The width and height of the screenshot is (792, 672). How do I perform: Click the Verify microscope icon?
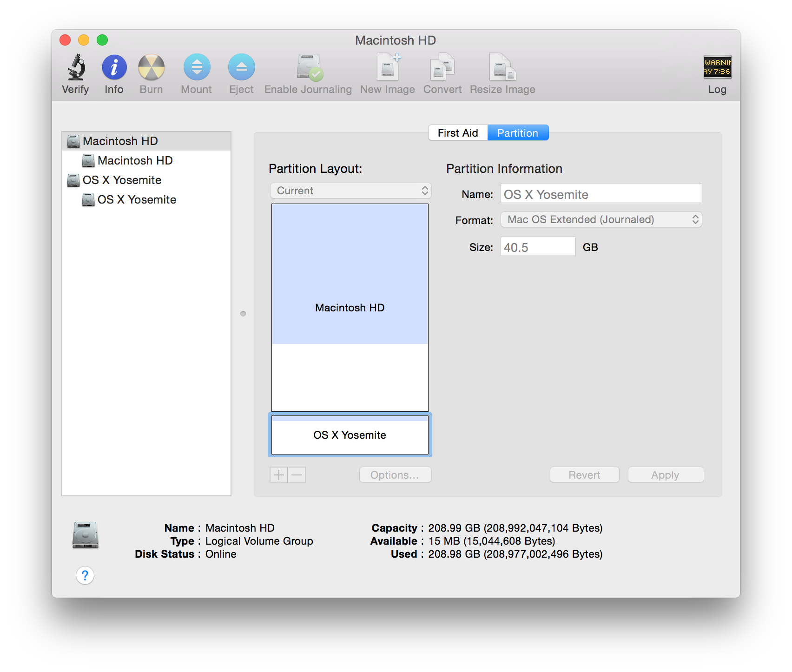point(76,67)
